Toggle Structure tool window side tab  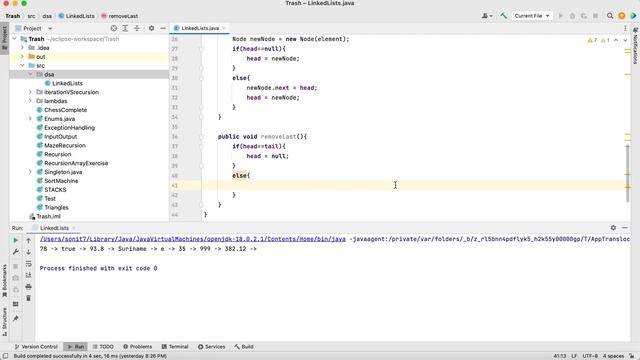pyautogui.click(x=4, y=322)
